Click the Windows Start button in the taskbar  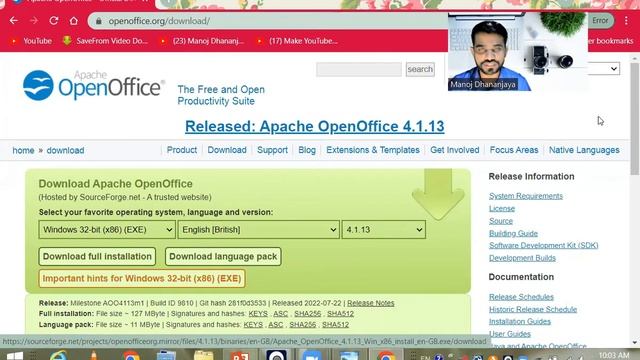pos(15,356)
